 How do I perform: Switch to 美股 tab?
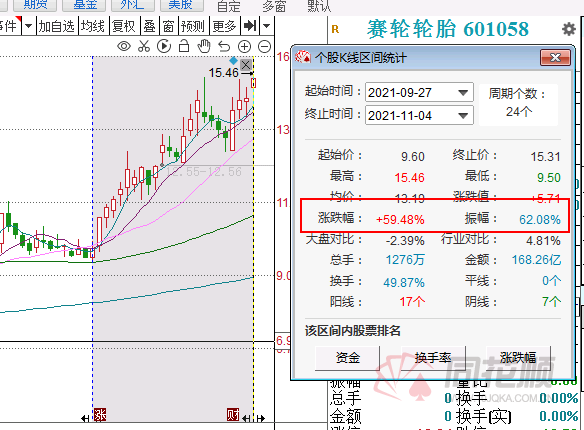182,5
